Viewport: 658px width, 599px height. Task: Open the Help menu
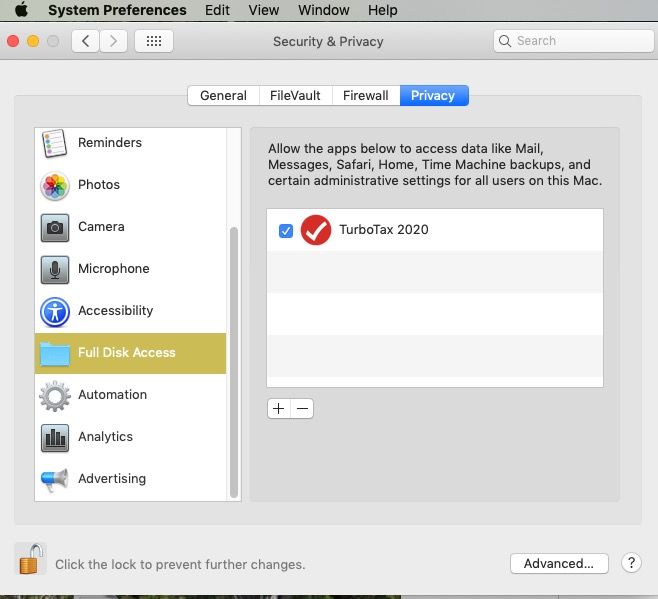tap(383, 10)
